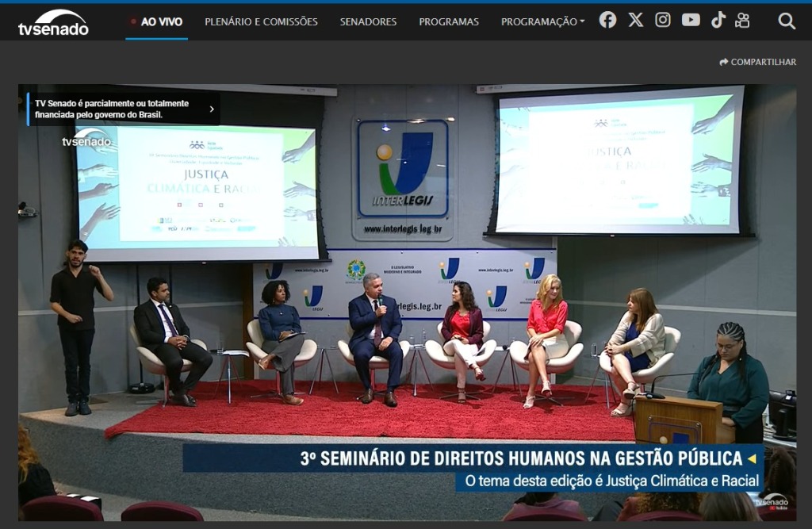Click the red live indicator dot
The image size is (812, 529).
point(133,21)
